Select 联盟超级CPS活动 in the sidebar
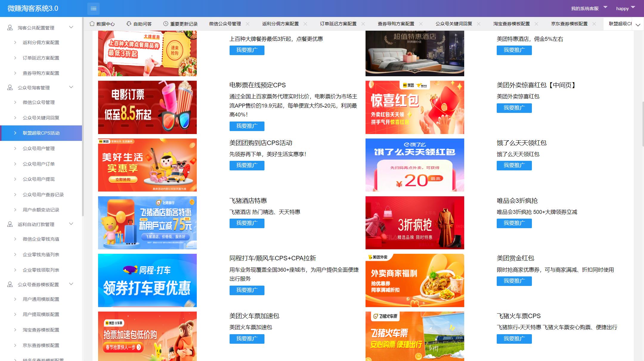The image size is (644, 361). pyautogui.click(x=41, y=133)
